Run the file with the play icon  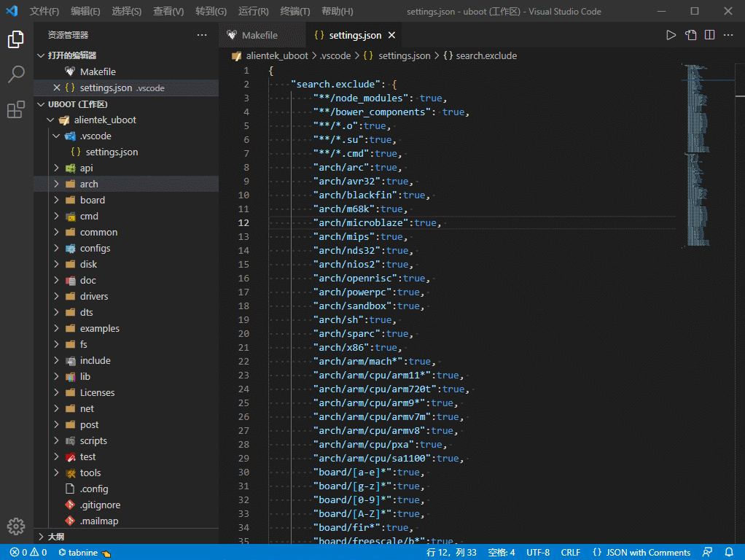[671, 35]
